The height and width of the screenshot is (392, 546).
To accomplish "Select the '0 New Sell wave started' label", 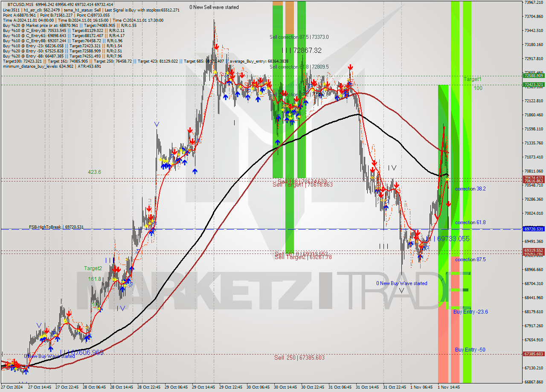I will tap(214, 7).
